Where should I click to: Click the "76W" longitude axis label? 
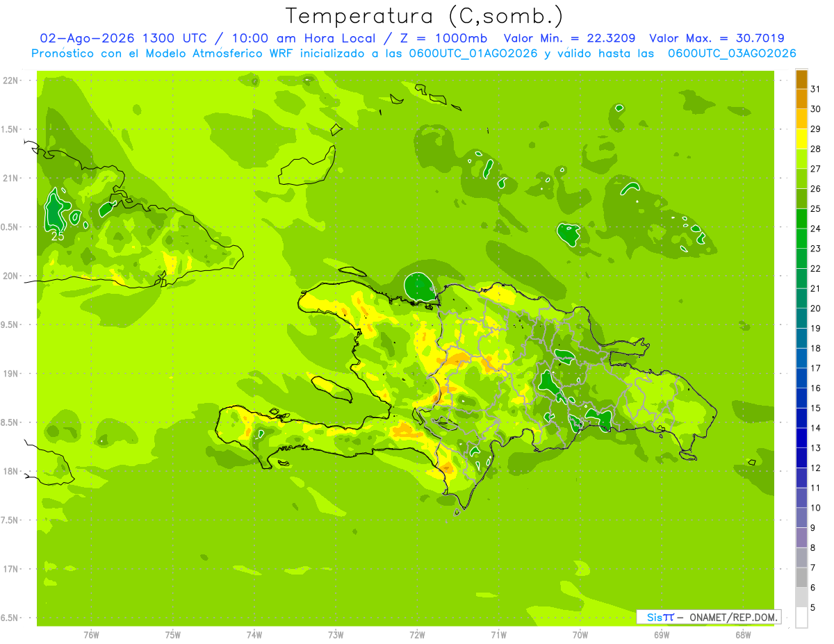tap(91, 635)
